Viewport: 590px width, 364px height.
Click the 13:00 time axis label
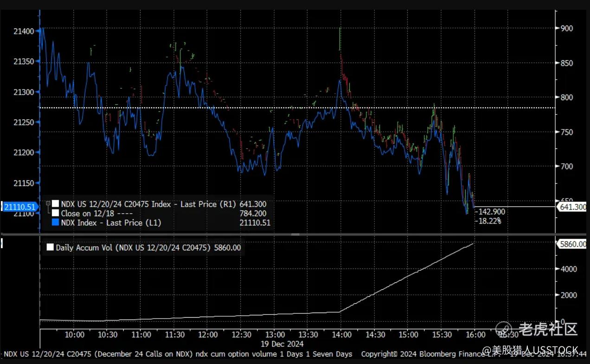[275, 335]
